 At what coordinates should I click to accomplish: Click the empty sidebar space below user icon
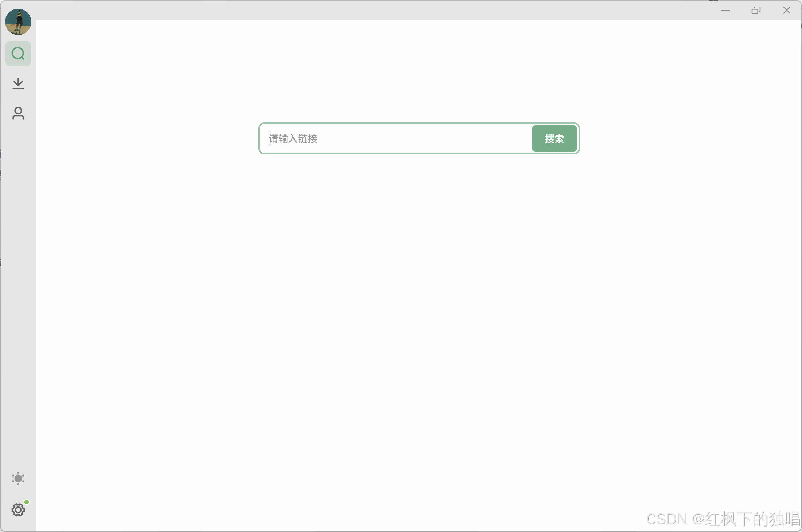coord(18,292)
